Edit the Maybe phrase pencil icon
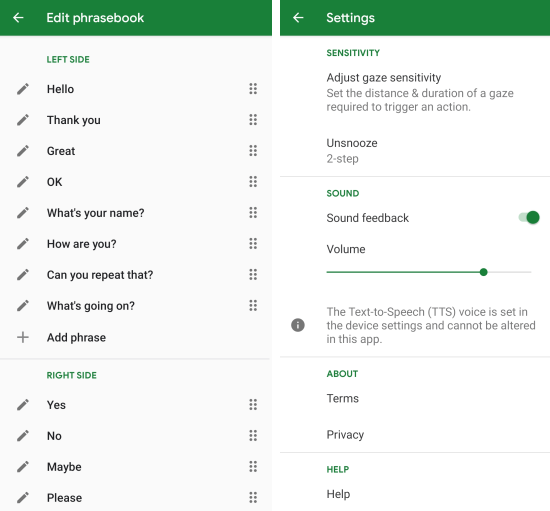Viewport: 550px width, 511px height. (x=23, y=466)
